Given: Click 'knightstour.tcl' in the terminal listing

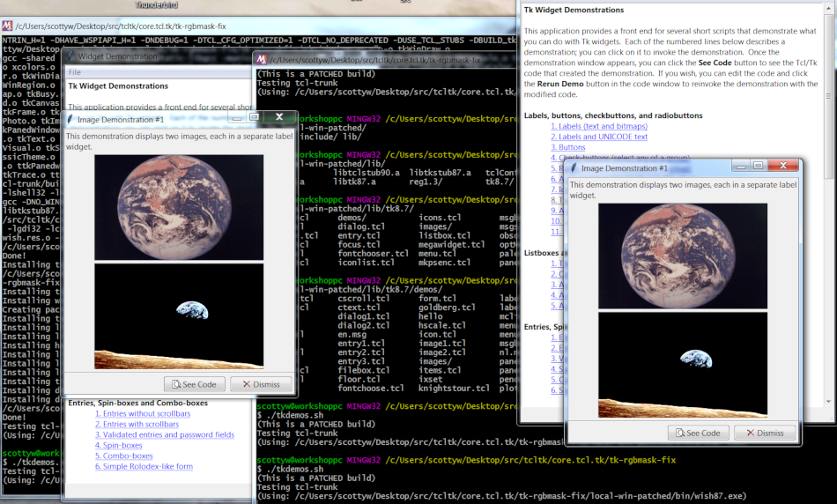Looking at the screenshot, I should pos(454,389).
